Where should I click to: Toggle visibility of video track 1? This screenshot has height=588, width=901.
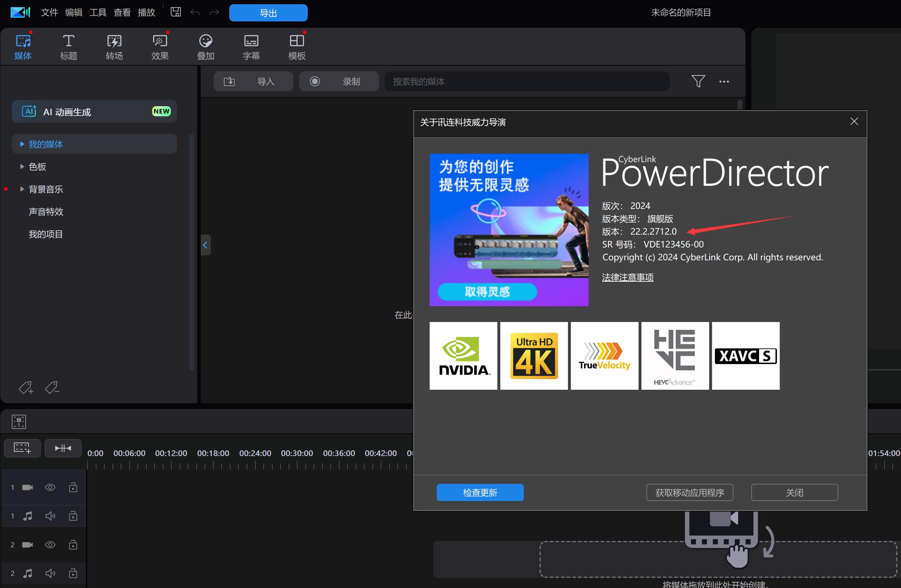[x=50, y=487]
